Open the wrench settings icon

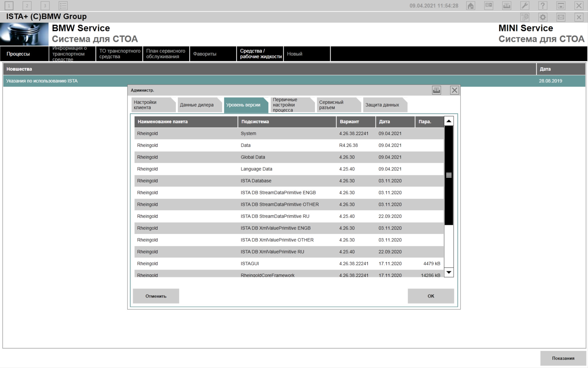[525, 6]
